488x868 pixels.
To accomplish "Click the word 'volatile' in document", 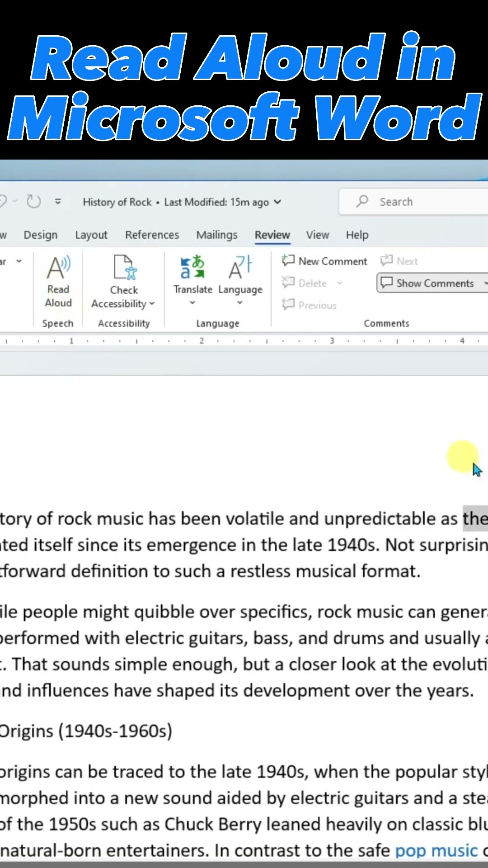I will pos(255,519).
